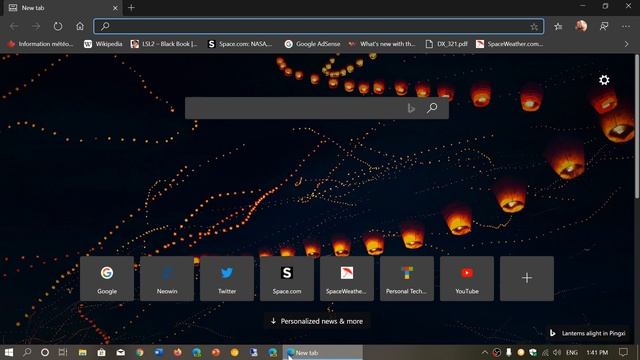Viewport: 640px width, 360px height.
Task: Open the Settings and more ellipsis menu
Action: pyautogui.click(x=626, y=27)
